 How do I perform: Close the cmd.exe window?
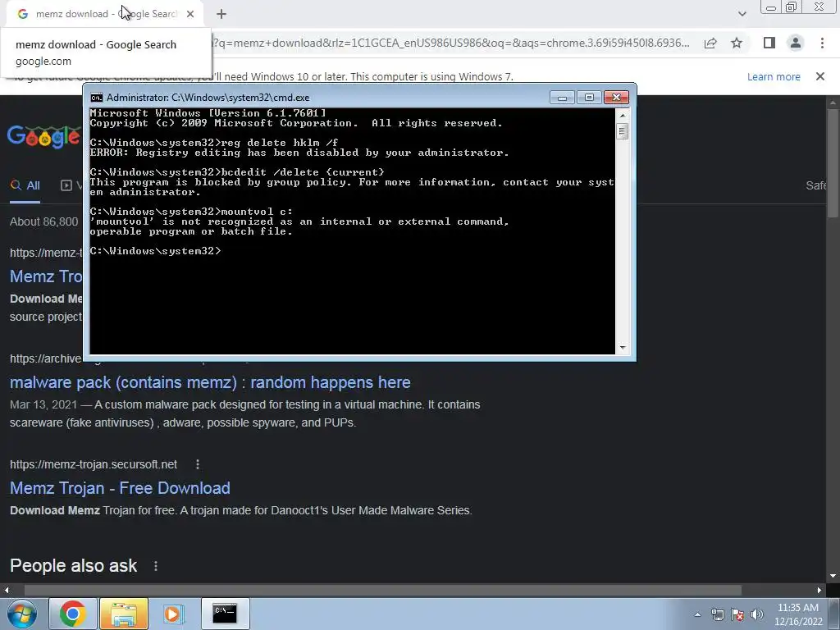click(616, 97)
